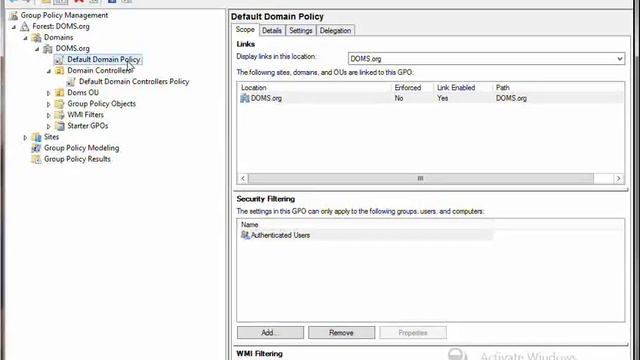
Task: Expand the Sites node
Action: pos(25,138)
